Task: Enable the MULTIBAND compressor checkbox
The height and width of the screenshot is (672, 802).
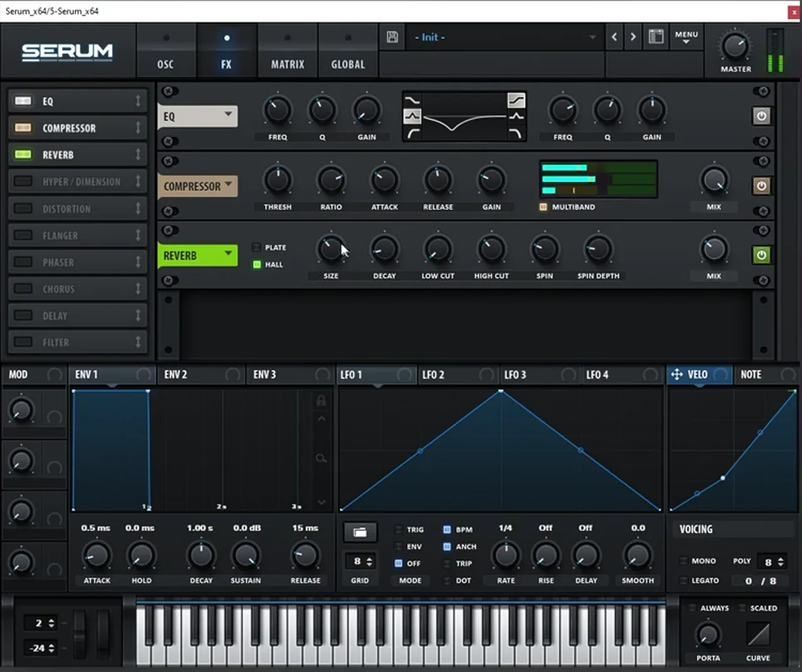Action: 543,207
